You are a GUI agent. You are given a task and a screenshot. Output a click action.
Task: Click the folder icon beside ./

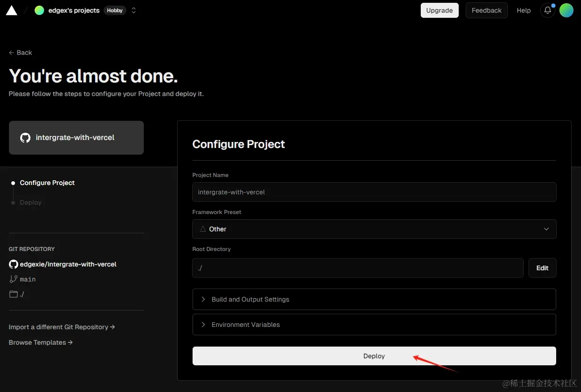pyautogui.click(x=14, y=294)
